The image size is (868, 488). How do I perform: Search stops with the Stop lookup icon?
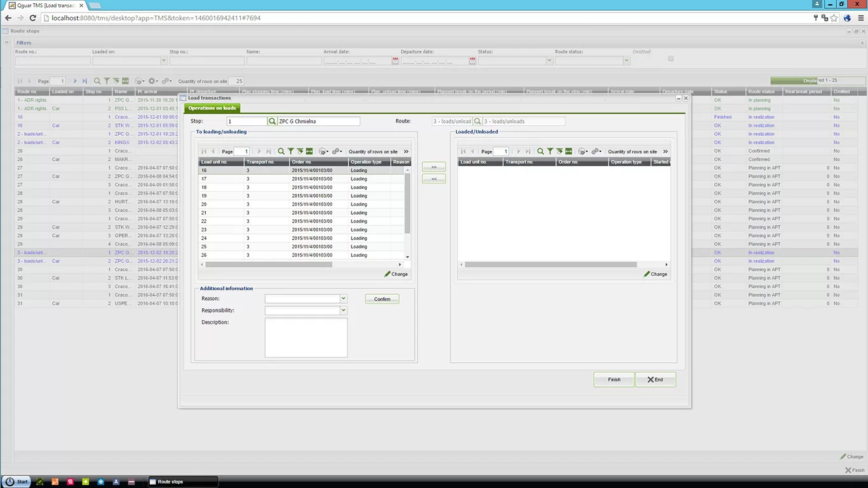pyautogui.click(x=272, y=121)
